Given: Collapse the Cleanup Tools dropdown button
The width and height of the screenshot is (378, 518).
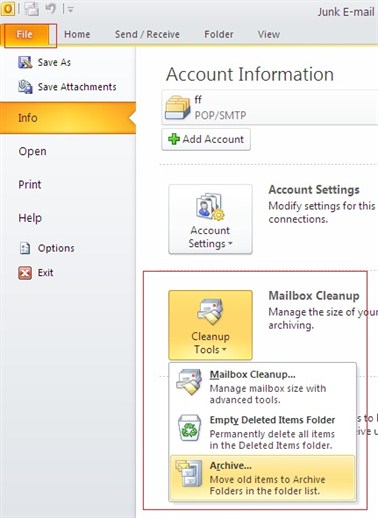Looking at the screenshot, I should pyautogui.click(x=210, y=325).
